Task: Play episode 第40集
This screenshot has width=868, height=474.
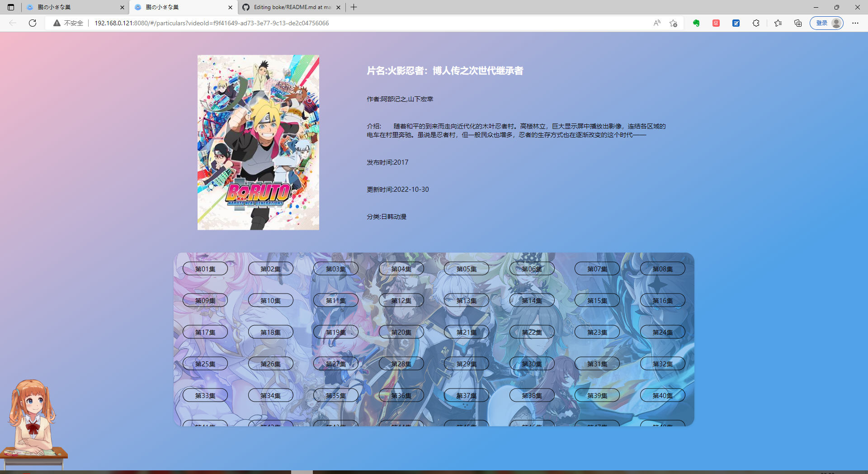Action: click(x=662, y=395)
